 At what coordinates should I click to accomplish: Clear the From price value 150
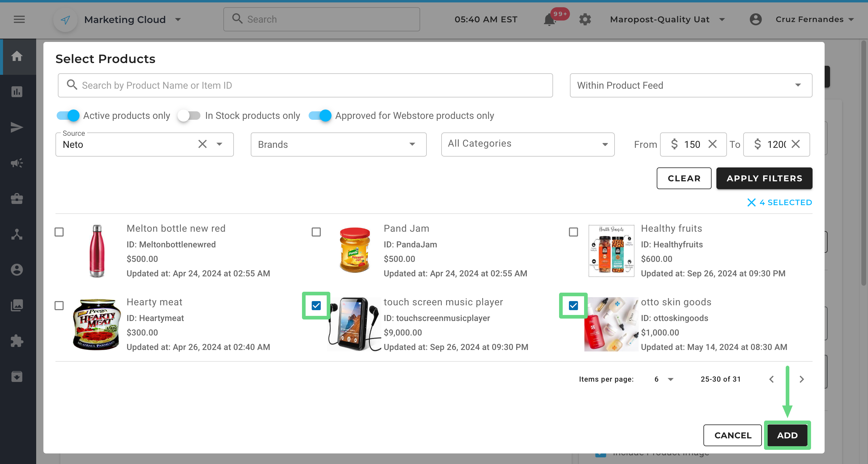(x=712, y=144)
